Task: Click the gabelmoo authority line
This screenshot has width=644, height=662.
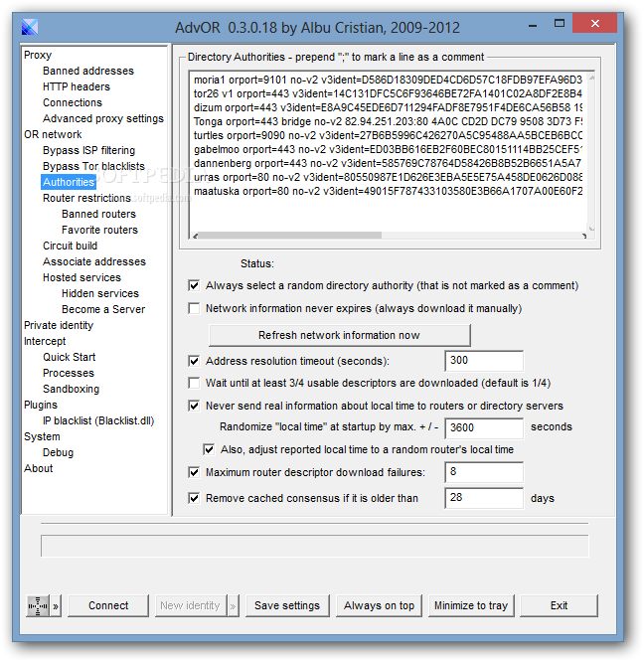Action: tap(388, 149)
